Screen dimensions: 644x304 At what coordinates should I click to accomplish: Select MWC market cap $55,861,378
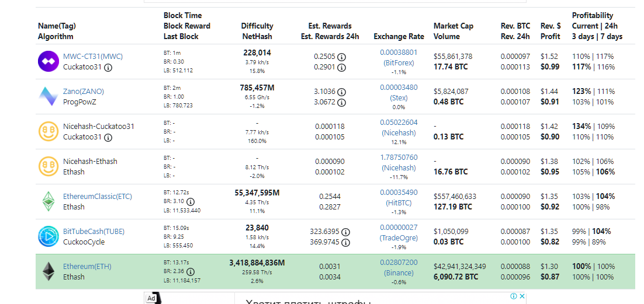click(x=453, y=57)
